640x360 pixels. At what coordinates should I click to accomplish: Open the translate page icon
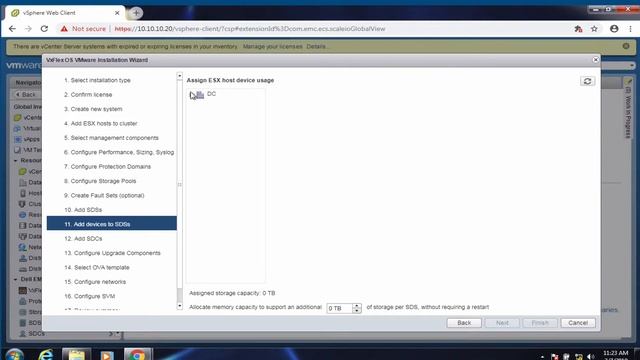578,29
